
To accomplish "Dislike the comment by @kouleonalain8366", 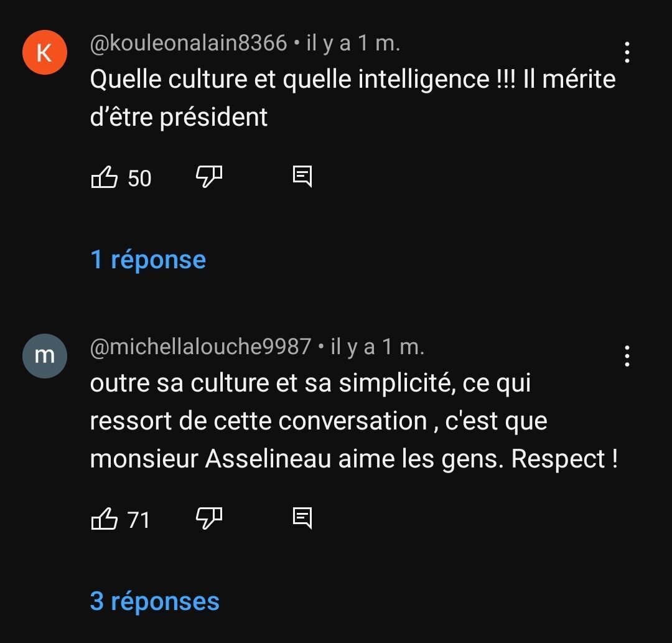I will (209, 177).
